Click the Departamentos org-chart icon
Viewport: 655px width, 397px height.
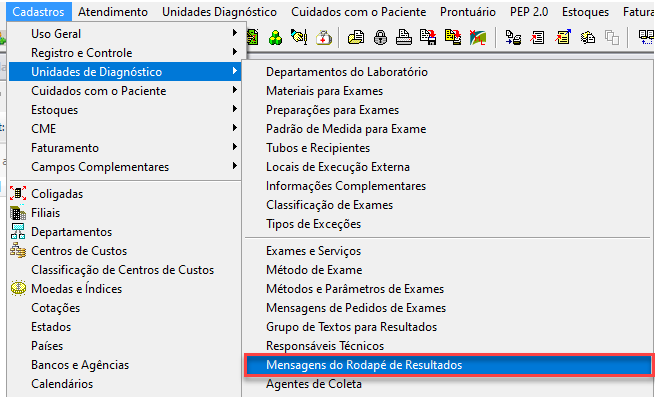18,232
